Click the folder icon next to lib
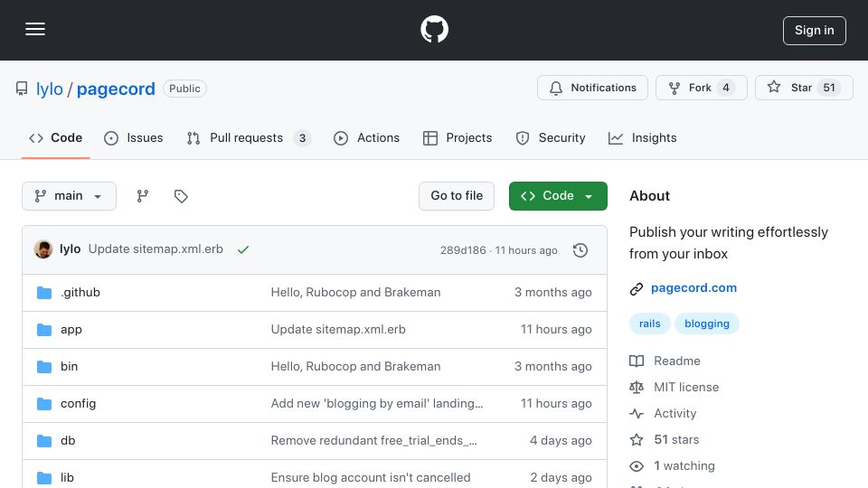The height and width of the screenshot is (488, 868). [44, 478]
